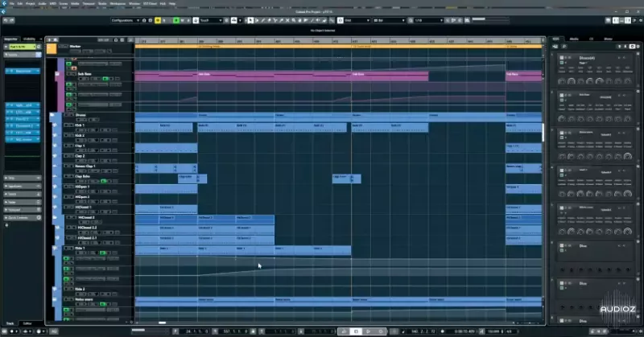Select the Noise snare track
Viewport: 644px width, 337px height.
click(x=85, y=299)
